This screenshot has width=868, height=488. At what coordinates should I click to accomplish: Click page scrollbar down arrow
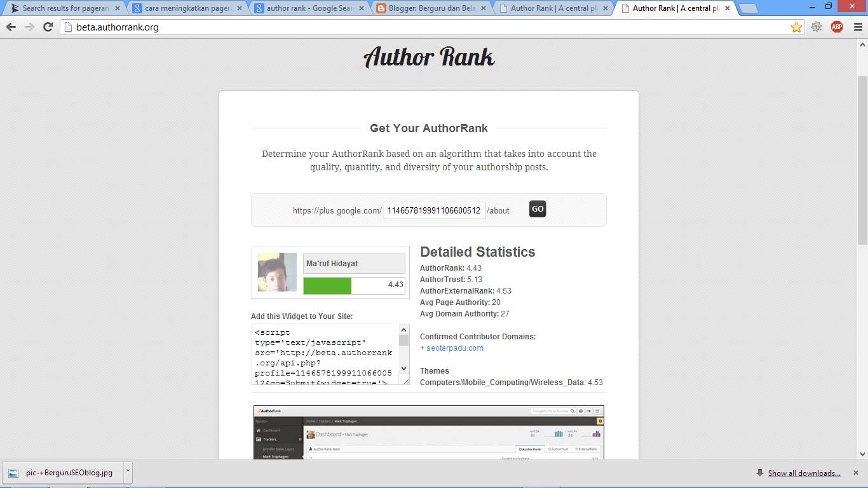[862, 454]
